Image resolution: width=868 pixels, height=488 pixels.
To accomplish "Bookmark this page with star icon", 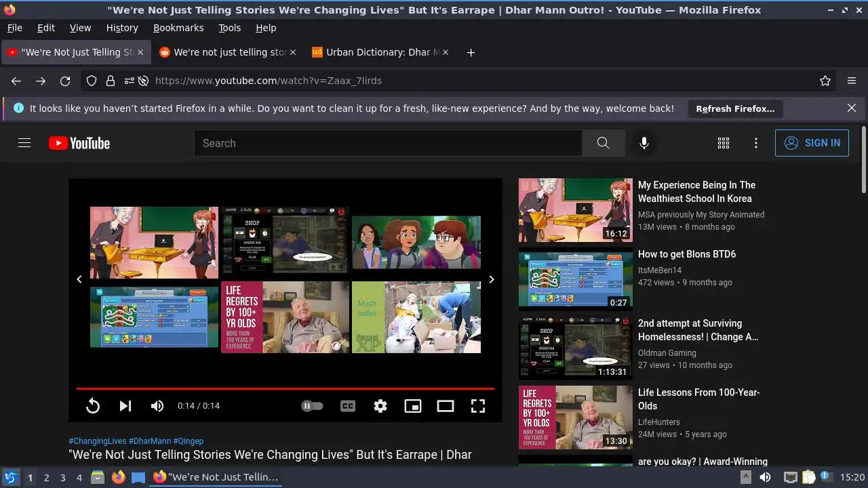I will click(x=825, y=81).
